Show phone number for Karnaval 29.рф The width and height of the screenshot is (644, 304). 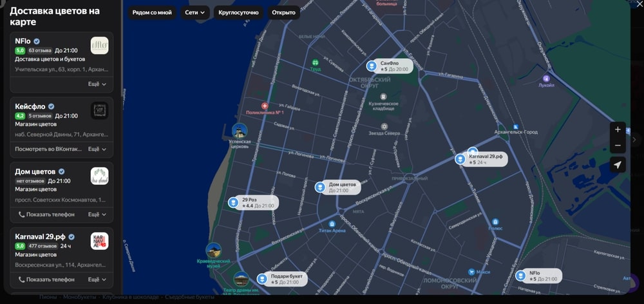point(46,280)
